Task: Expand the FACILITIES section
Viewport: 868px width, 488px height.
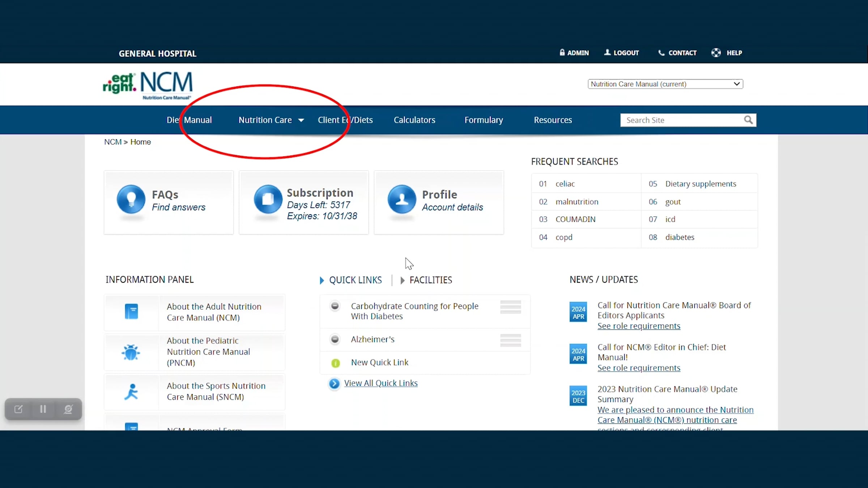Action: tap(426, 280)
